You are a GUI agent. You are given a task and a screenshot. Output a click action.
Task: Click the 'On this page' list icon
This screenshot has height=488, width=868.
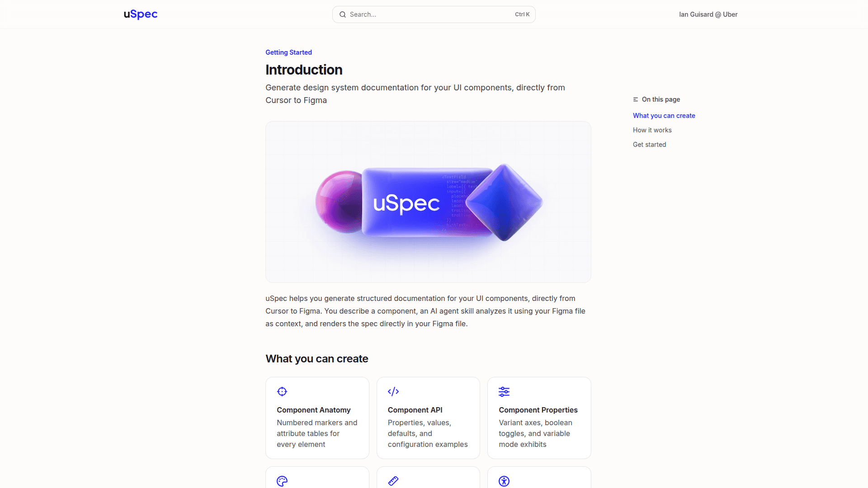(x=635, y=99)
